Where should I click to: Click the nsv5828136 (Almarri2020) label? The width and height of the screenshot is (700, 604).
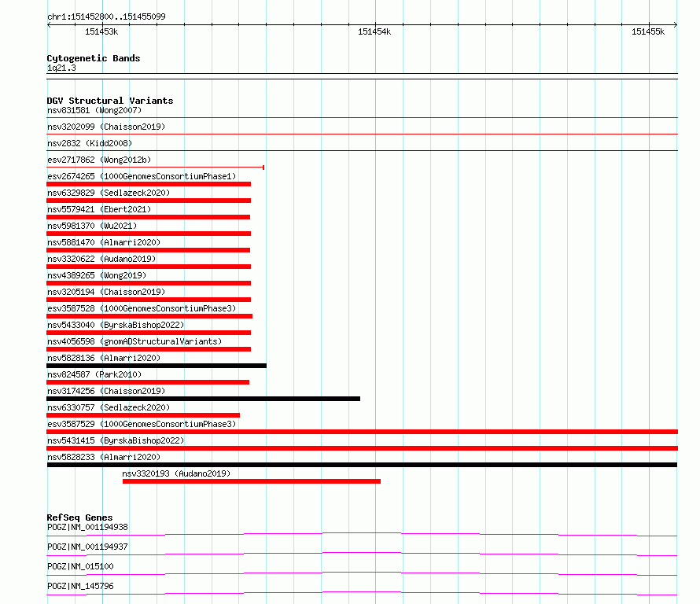104,358
